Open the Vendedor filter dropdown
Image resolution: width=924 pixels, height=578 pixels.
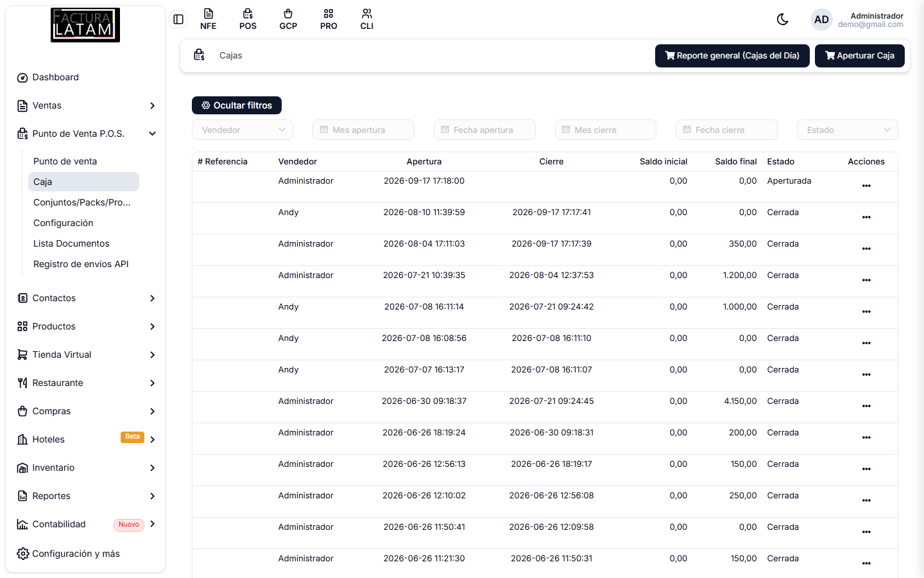[243, 130]
